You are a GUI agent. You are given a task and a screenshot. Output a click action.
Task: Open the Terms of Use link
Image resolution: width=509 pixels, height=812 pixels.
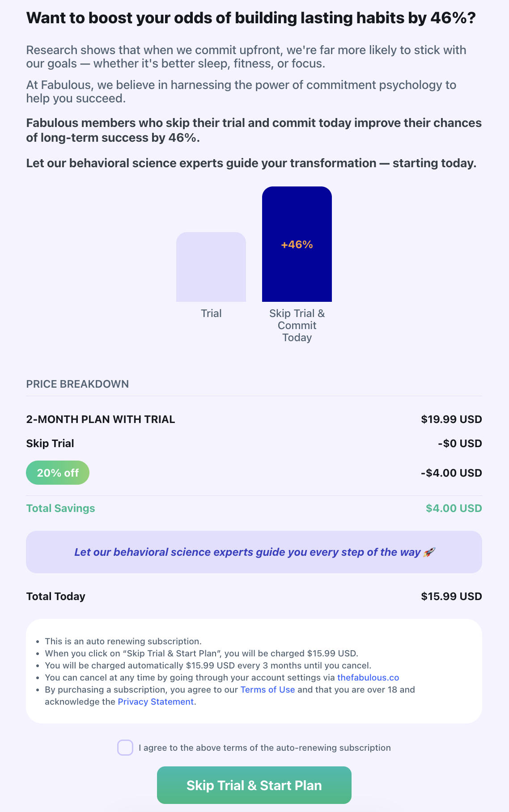[267, 689]
